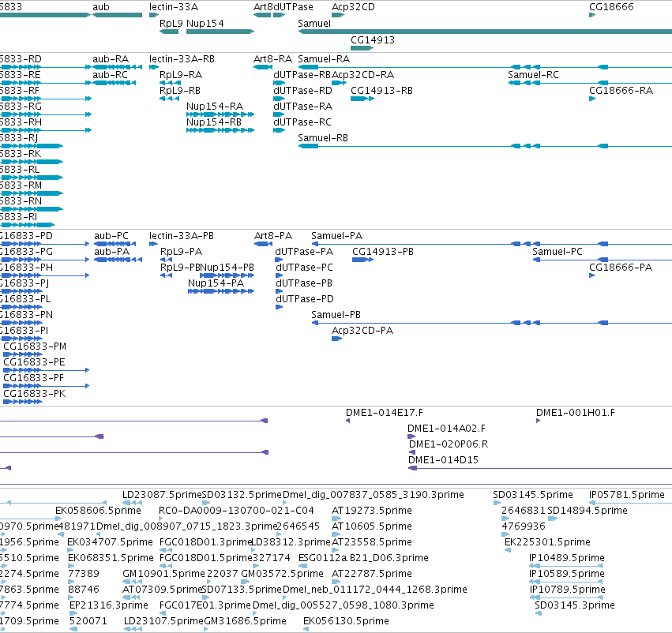
Task: Select EST EP21316.3prime
Action: [x=109, y=605]
